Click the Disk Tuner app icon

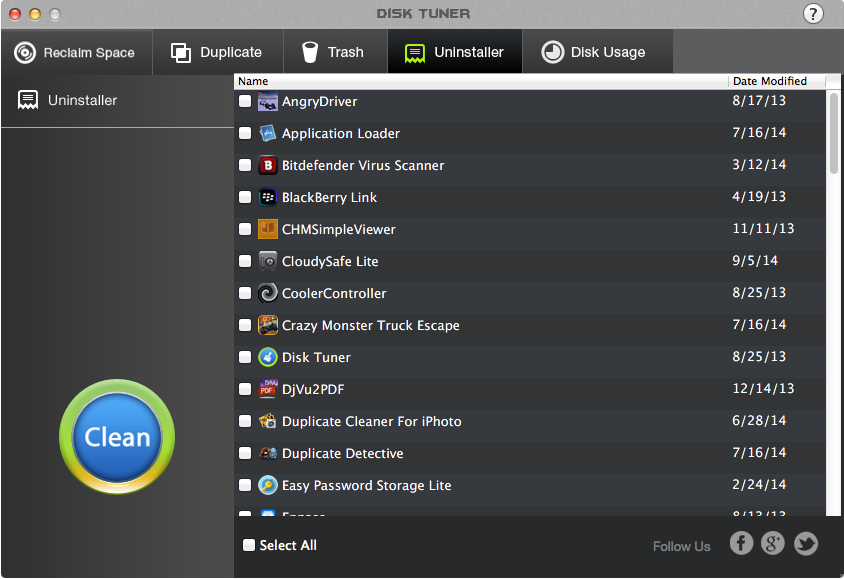[x=268, y=357]
